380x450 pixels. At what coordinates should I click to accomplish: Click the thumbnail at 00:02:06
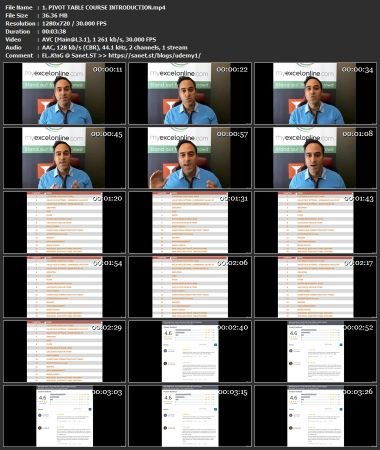click(190, 287)
